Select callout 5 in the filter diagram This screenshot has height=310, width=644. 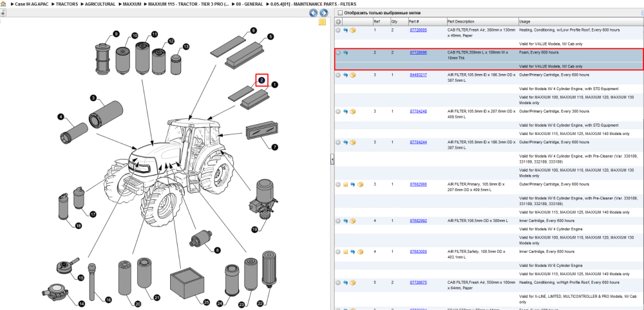click(x=270, y=37)
